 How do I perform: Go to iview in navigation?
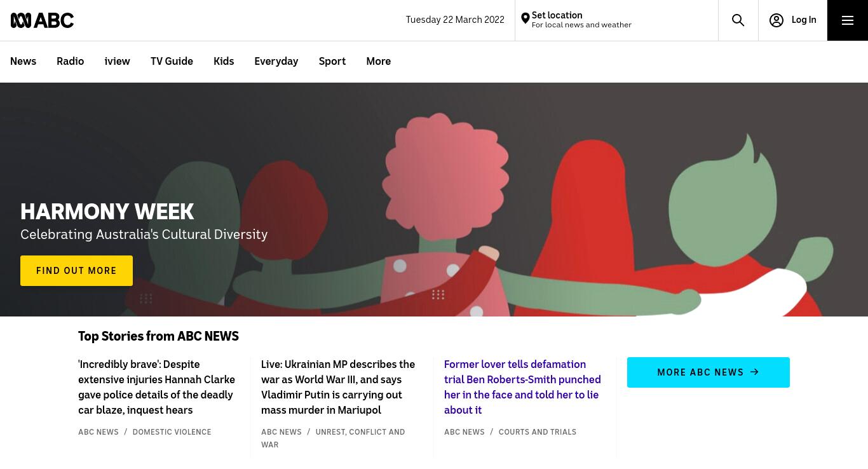point(117,62)
